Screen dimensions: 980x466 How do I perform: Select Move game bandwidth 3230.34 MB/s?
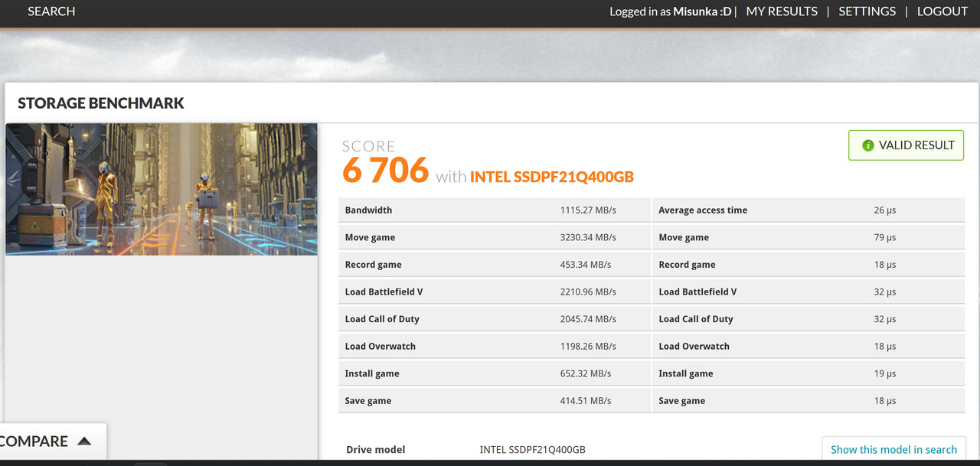pyautogui.click(x=588, y=238)
